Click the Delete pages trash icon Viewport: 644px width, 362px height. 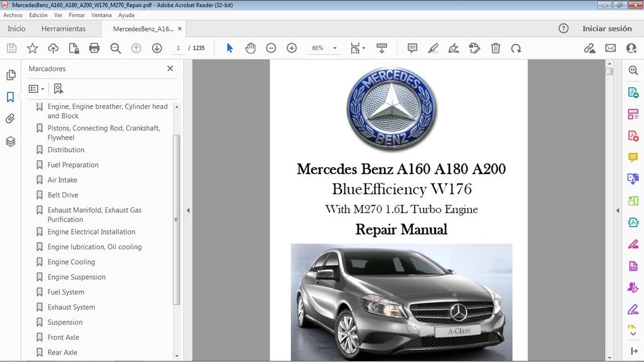coord(495,48)
